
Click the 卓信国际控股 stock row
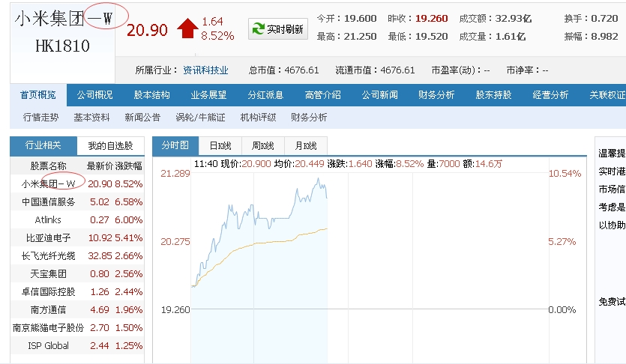pos(77,292)
